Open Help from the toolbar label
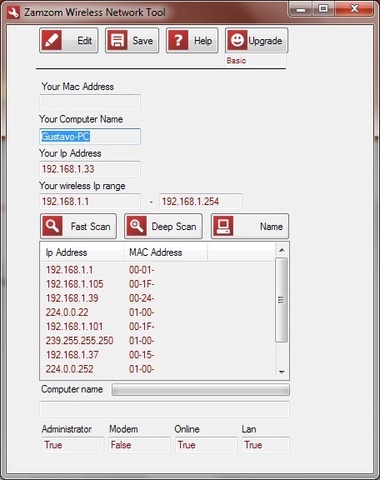Viewport: 380px width, 480px height. tap(203, 41)
